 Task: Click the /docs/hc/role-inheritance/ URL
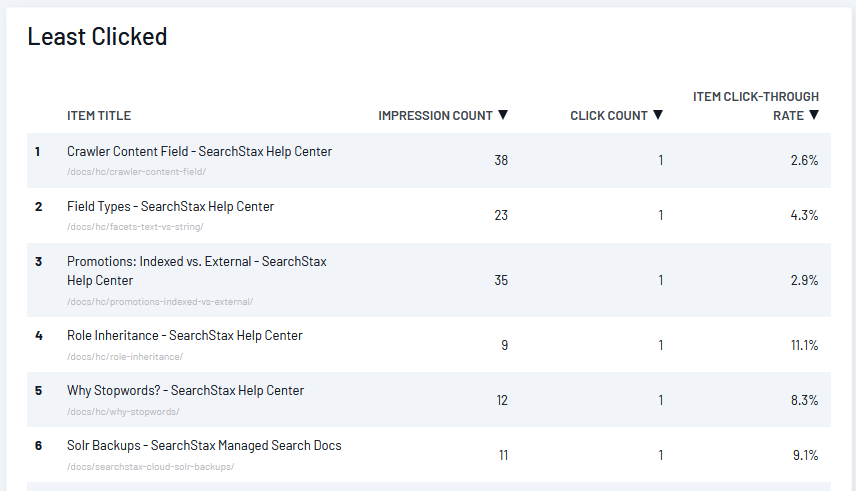click(x=125, y=357)
